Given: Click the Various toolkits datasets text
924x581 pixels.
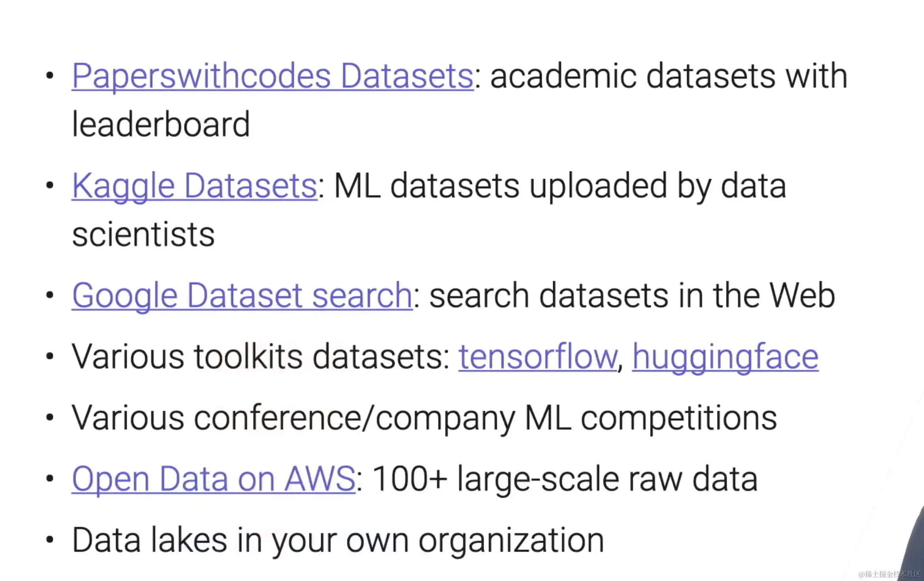Looking at the screenshot, I should coord(261,357).
